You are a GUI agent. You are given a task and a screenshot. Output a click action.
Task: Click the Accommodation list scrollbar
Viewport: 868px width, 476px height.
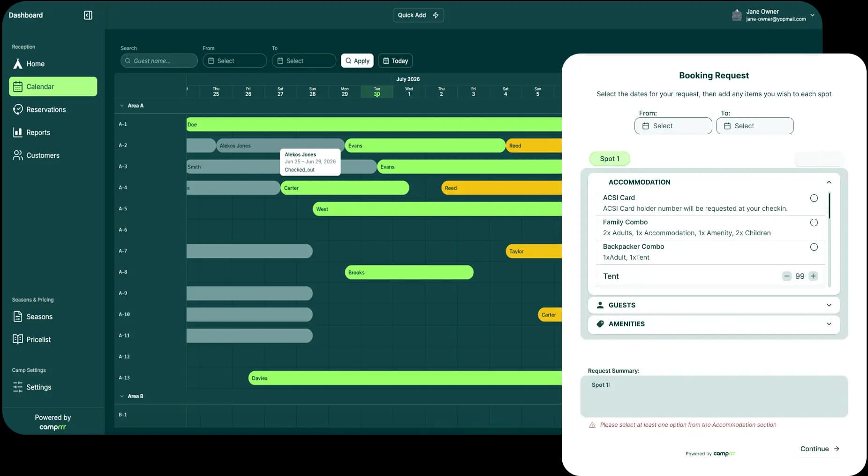coord(829,206)
